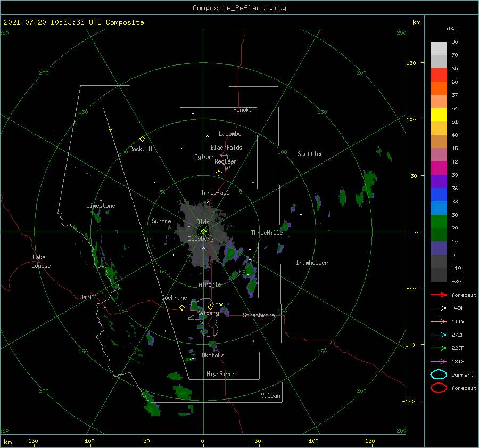
Task: Select the blue 33–36 dBZ color swatch
Action: [x=439, y=194]
